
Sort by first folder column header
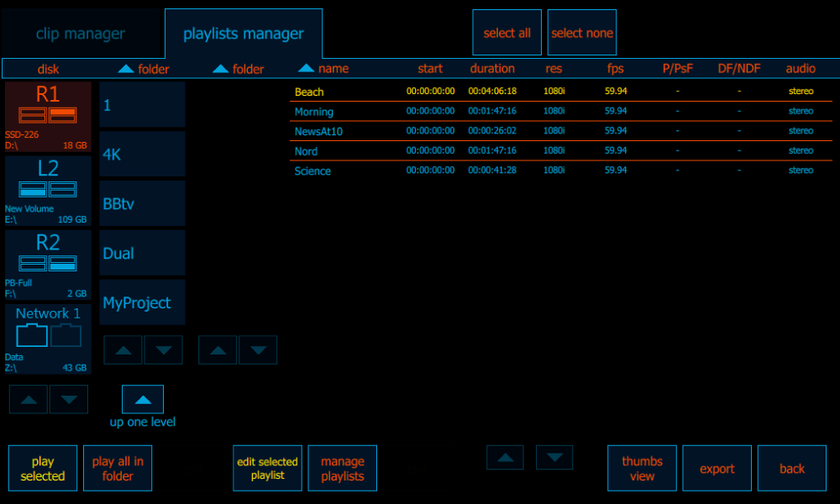144,69
